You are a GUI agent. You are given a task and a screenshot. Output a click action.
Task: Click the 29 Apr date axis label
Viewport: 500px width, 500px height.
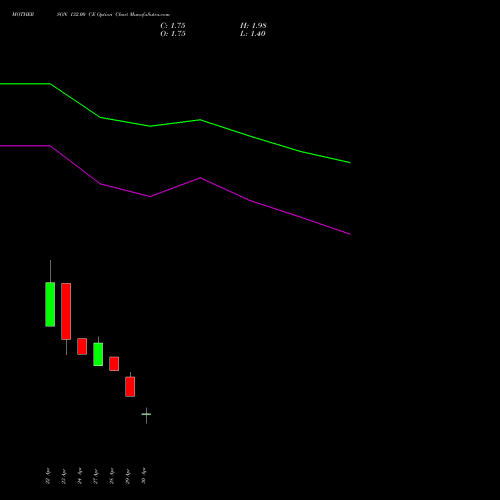(128, 476)
